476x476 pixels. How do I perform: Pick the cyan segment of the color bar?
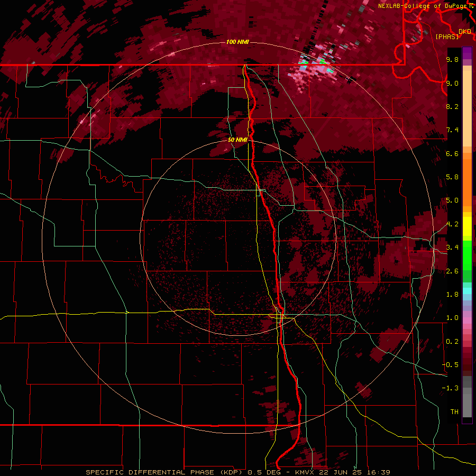[x=467, y=291]
